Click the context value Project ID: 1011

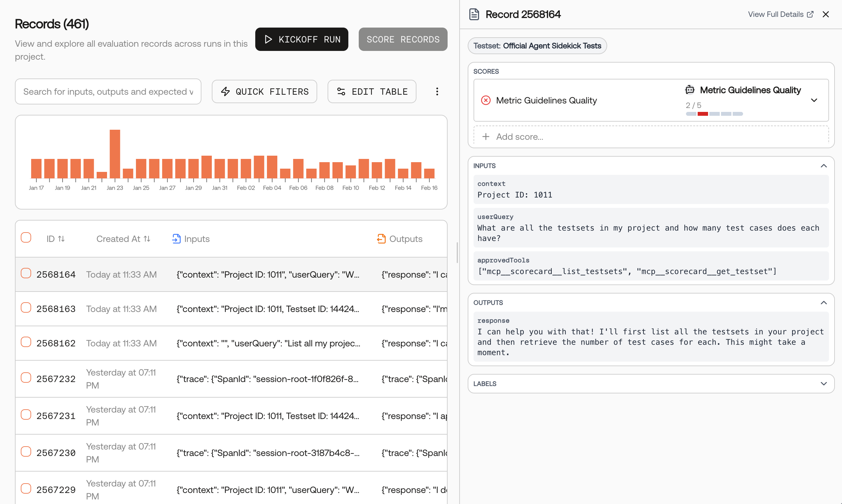tap(515, 195)
